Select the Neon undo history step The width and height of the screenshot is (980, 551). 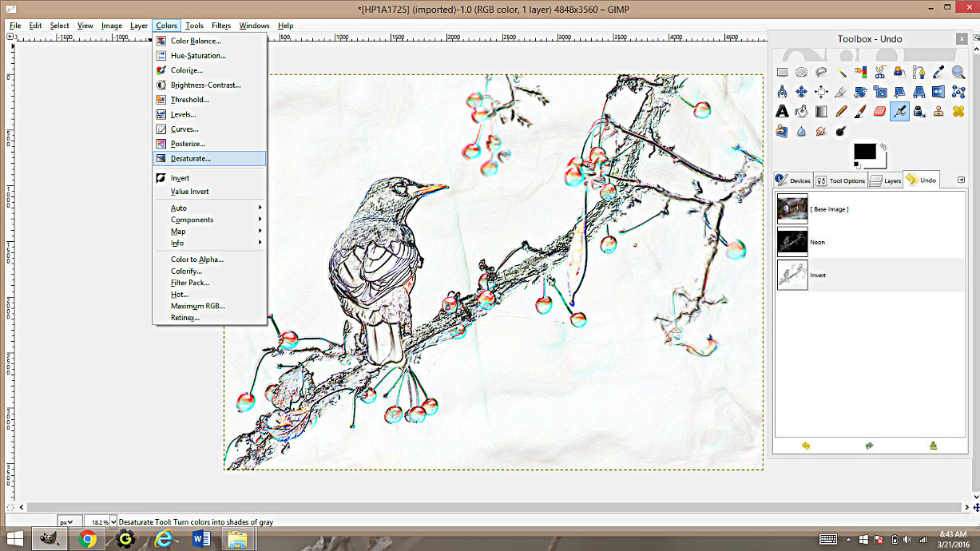click(x=871, y=241)
